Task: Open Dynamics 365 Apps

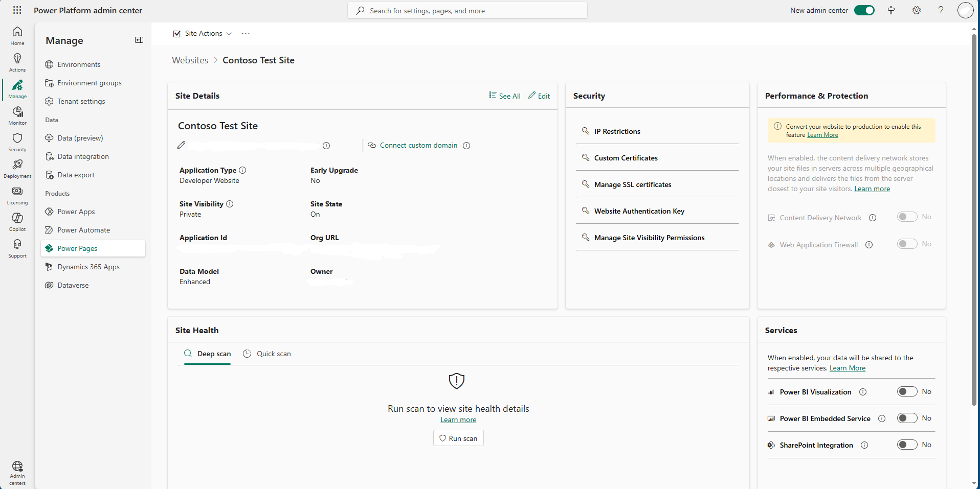Action: click(x=93, y=267)
